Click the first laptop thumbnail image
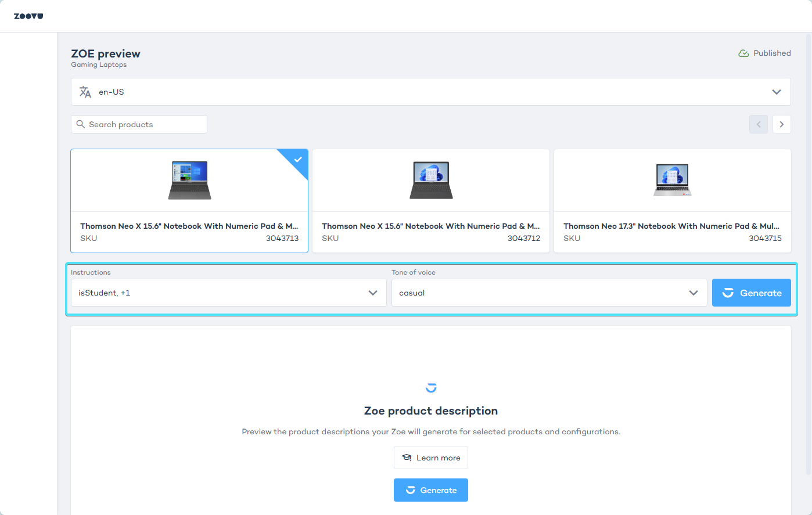This screenshot has width=812, height=515. click(189, 181)
